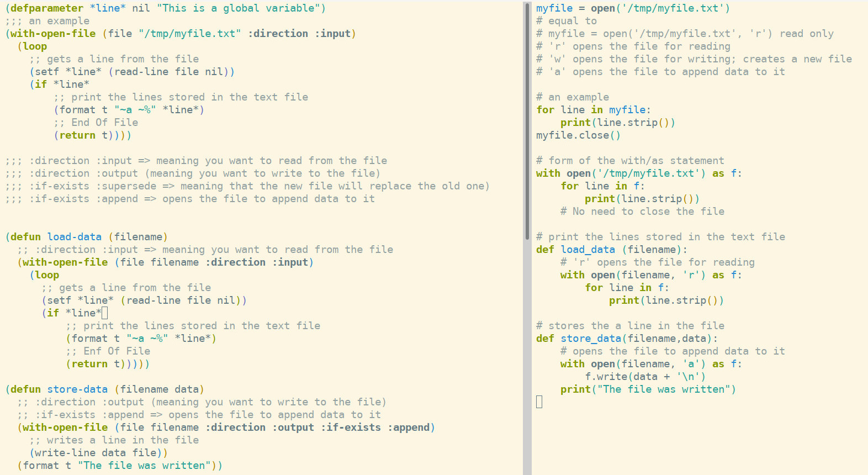Click the with-open-file line using ':direction :output :if-exists :append'

coord(226,427)
